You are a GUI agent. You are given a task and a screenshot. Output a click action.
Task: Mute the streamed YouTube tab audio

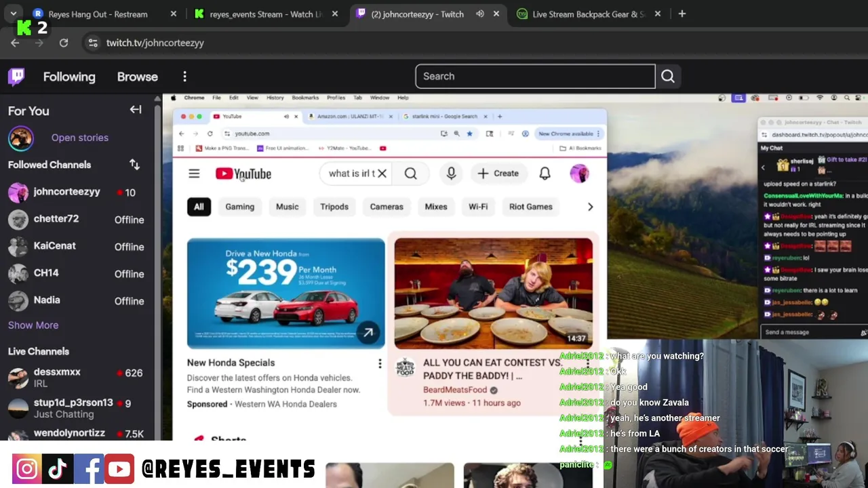[x=285, y=117]
